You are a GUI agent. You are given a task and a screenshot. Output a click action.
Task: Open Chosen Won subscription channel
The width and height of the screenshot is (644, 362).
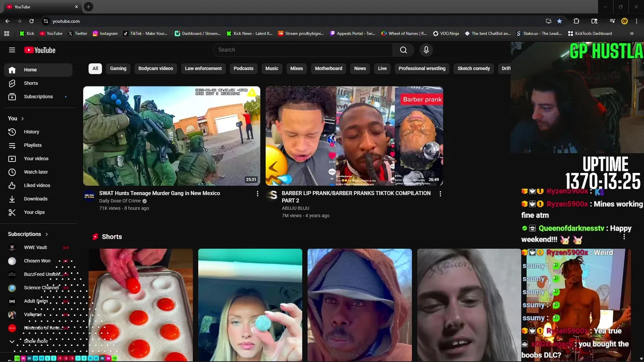[x=38, y=261]
